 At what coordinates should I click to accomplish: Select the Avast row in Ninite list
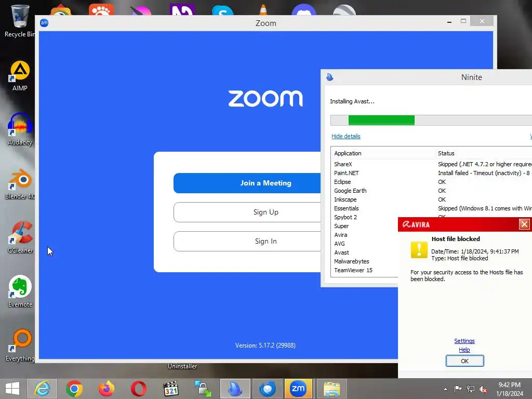(x=364, y=252)
